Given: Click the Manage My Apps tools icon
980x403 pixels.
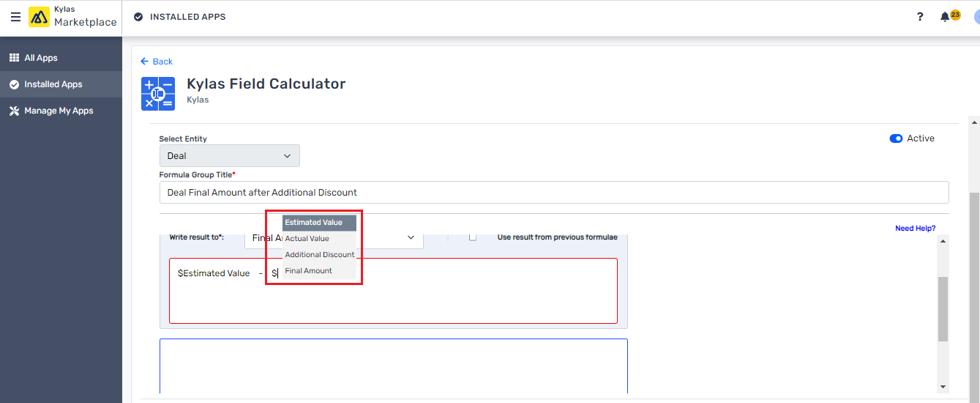Looking at the screenshot, I should tap(14, 111).
